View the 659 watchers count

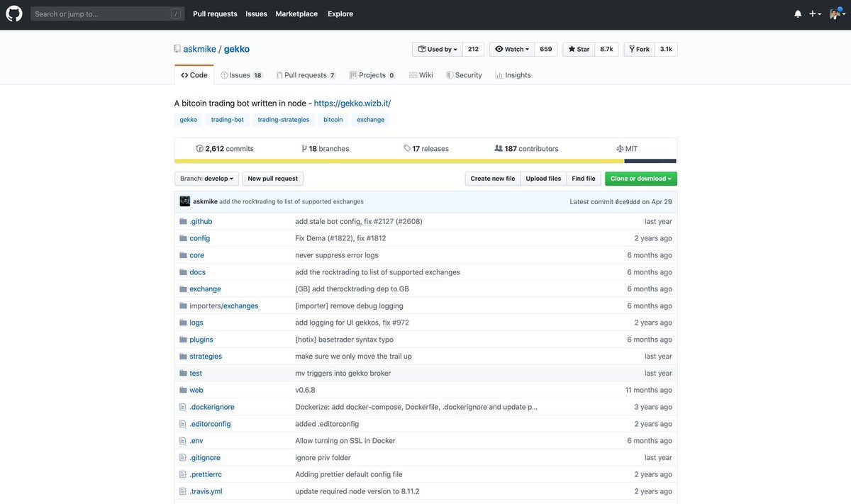pyautogui.click(x=546, y=49)
